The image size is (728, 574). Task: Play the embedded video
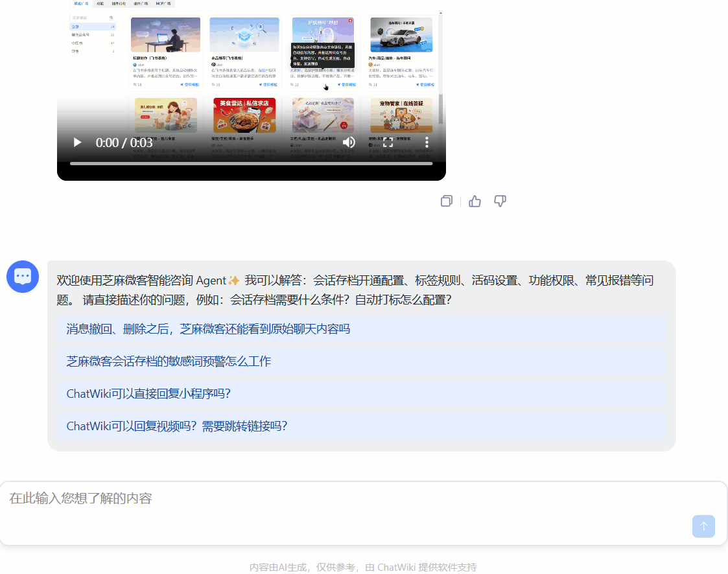78,143
